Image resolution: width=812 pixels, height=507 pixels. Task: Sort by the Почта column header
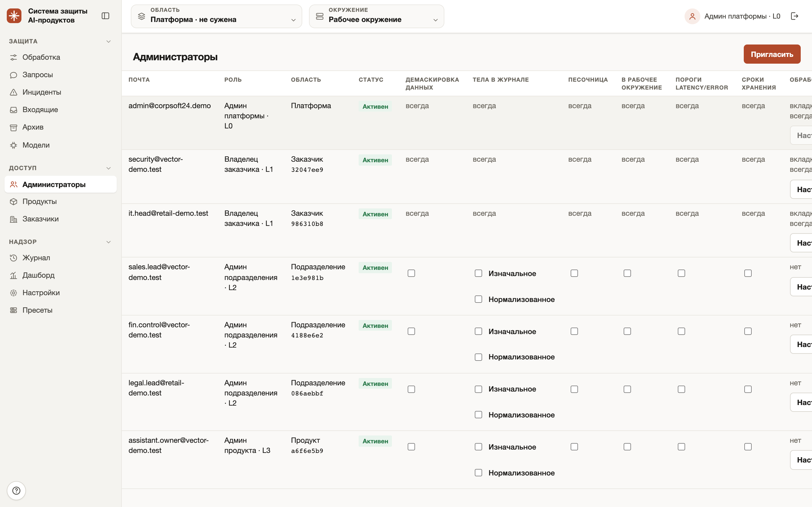(x=139, y=79)
